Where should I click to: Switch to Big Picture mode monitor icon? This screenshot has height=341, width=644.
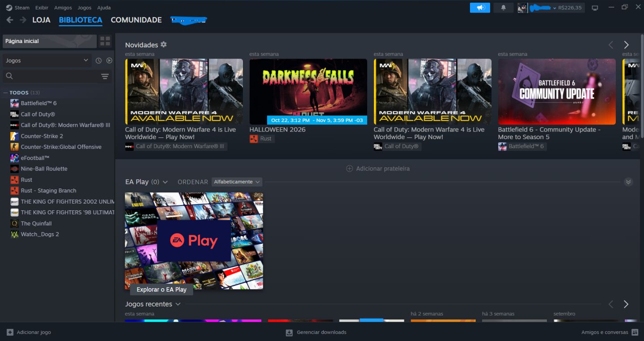[595, 8]
